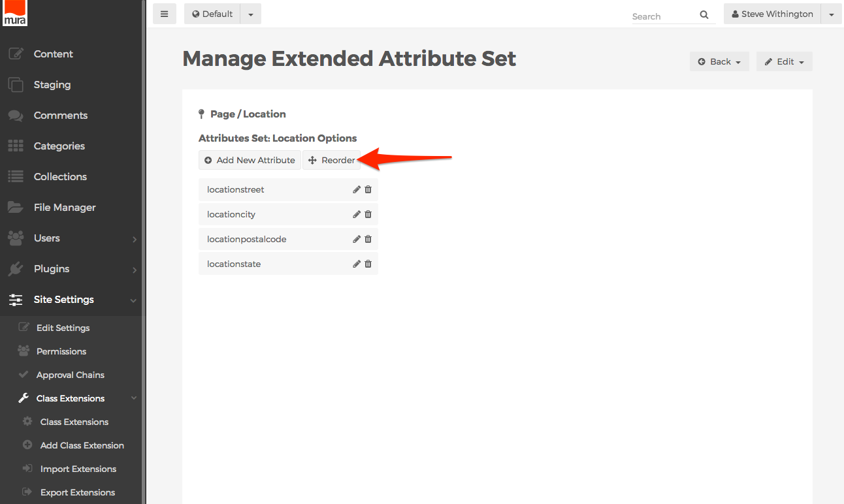Open Content in the sidebar
This screenshot has width=844, height=504.
click(54, 54)
